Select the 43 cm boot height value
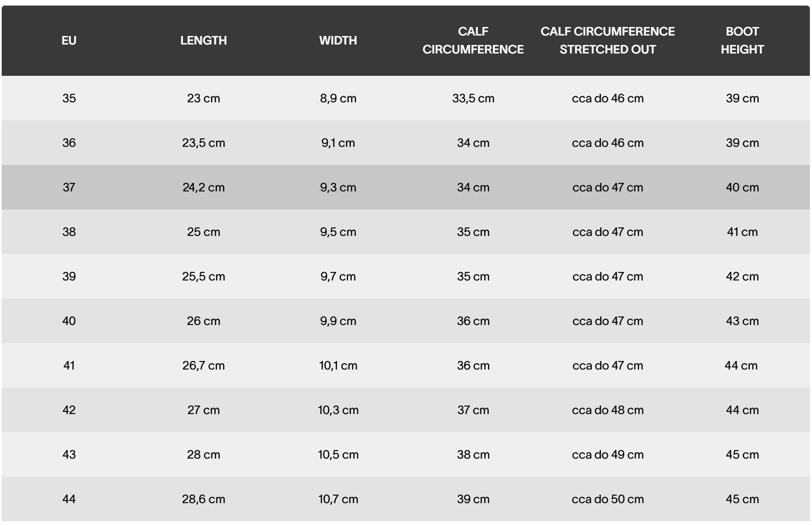The width and height of the screenshot is (812, 525). [x=742, y=321]
